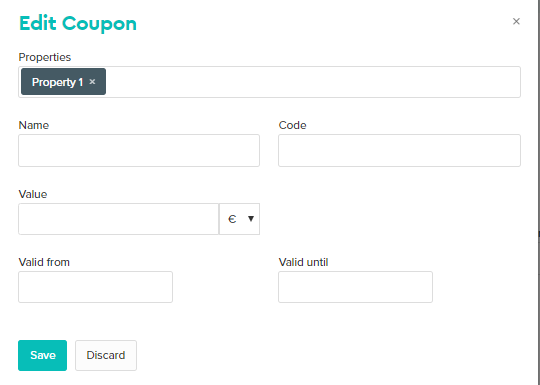Viewport: 540px width, 385px height.
Task: Click the Code field label
Action: point(292,125)
